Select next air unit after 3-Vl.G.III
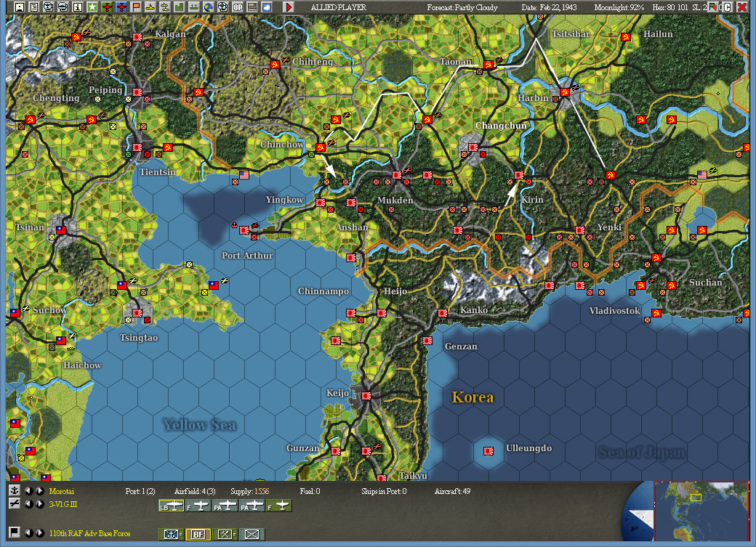The image size is (756, 547). click(41, 503)
